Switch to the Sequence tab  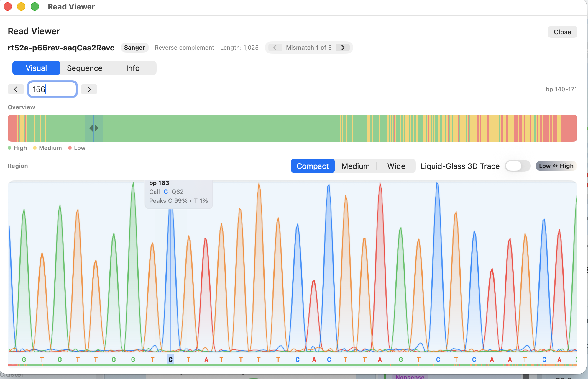pyautogui.click(x=84, y=68)
